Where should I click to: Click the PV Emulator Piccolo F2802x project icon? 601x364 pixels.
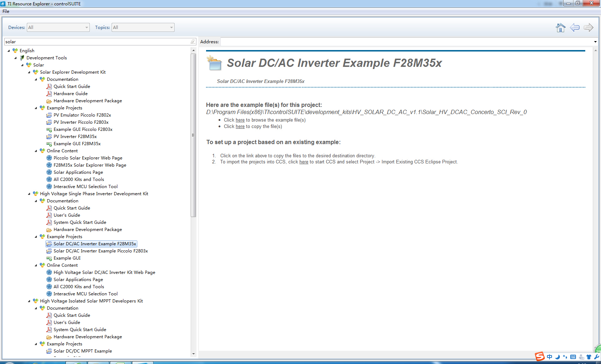49,115
